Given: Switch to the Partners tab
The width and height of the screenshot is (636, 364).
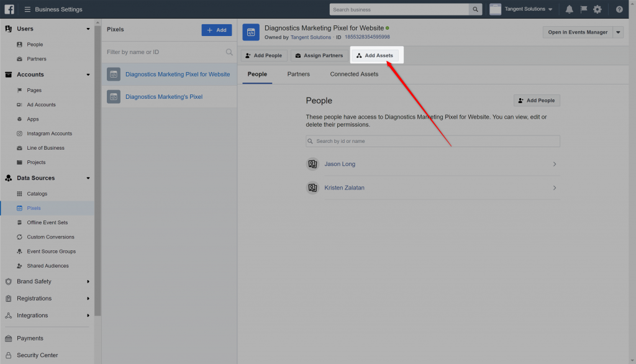Looking at the screenshot, I should 299,75.
